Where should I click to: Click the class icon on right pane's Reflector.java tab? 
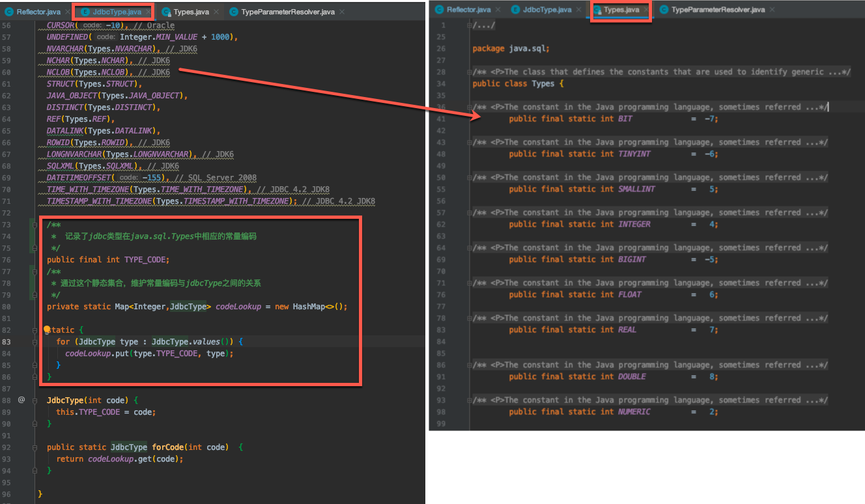439,10
